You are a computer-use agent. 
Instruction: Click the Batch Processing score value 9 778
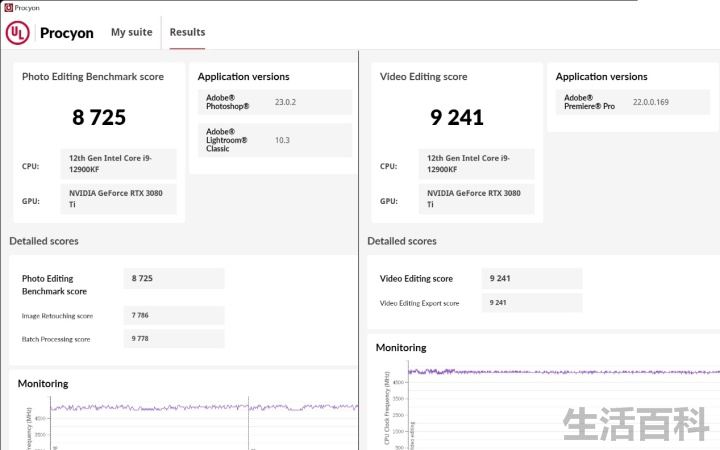(174, 339)
